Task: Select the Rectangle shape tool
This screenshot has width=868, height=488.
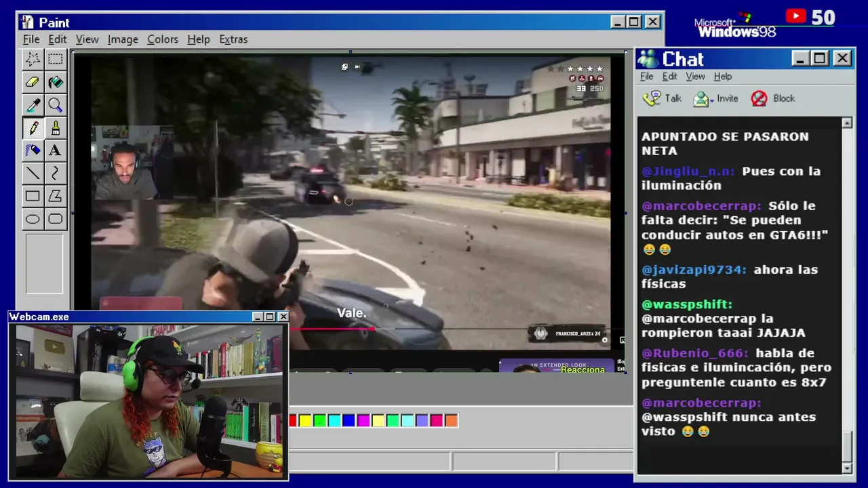Action: click(33, 197)
